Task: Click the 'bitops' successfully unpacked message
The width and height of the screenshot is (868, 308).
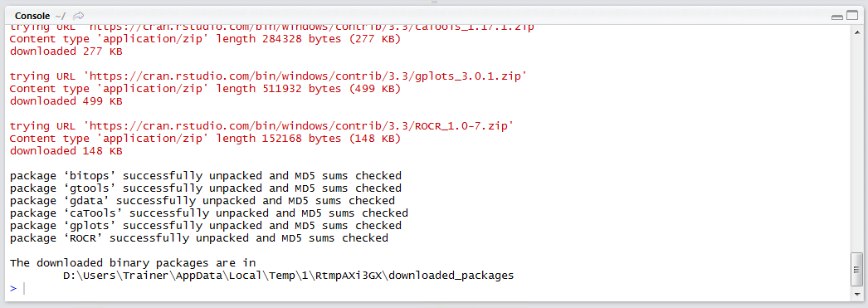Action: (x=205, y=176)
